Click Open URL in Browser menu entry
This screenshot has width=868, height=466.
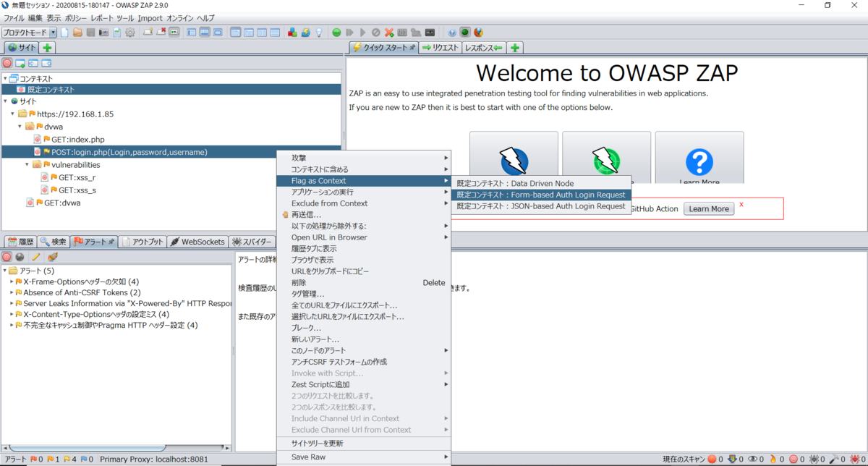364,237
